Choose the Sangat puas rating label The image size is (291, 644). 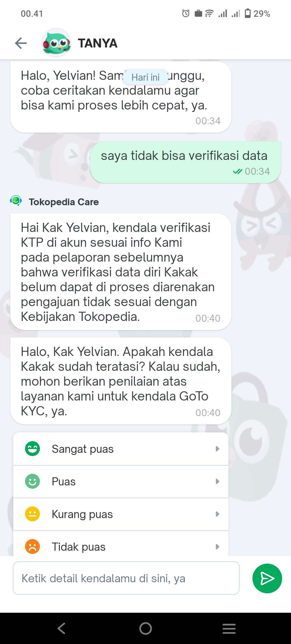pyautogui.click(x=83, y=449)
